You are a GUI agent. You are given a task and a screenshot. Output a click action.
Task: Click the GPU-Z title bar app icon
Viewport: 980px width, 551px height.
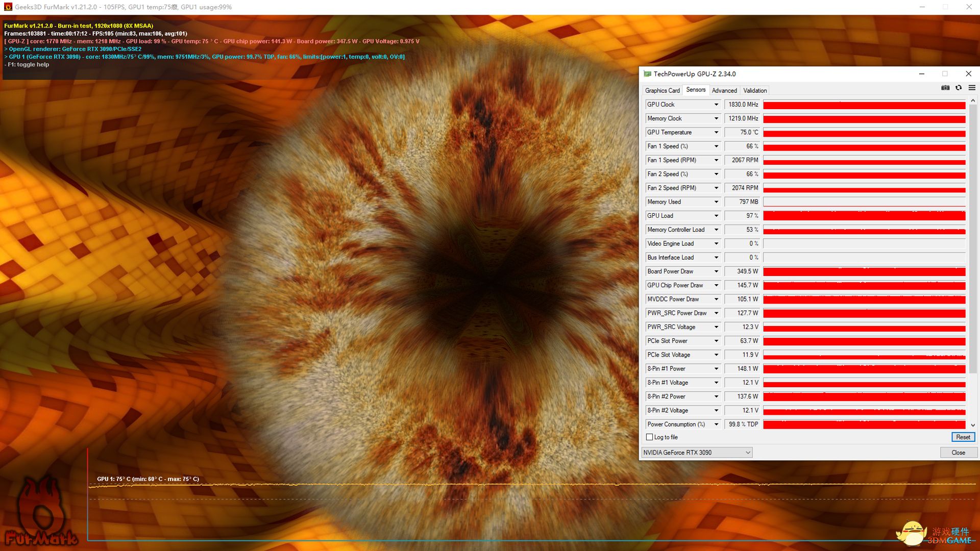647,74
